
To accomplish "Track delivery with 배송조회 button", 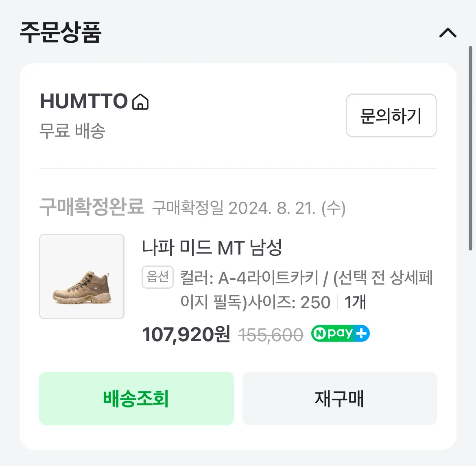I will (136, 398).
